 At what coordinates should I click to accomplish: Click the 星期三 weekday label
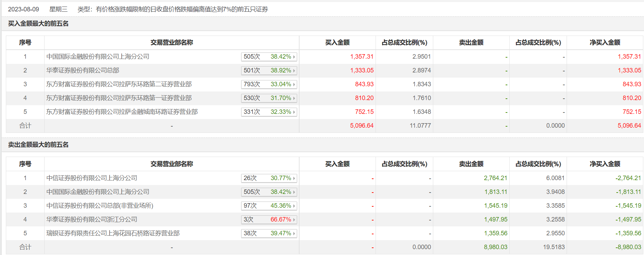click(x=58, y=9)
